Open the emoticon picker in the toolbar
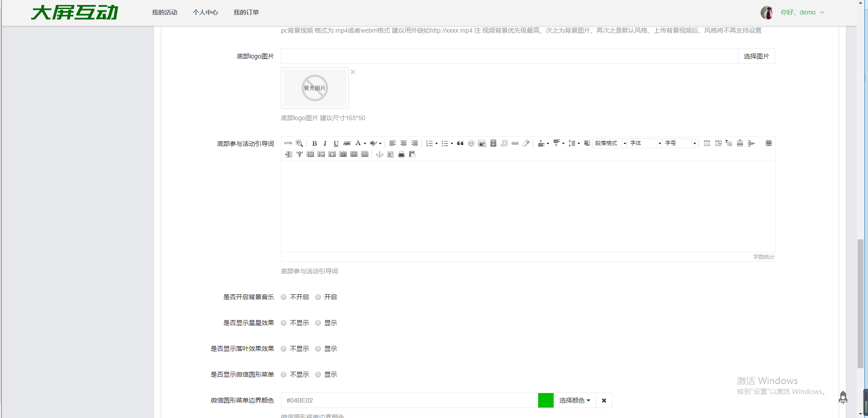The image size is (868, 418). point(471,143)
